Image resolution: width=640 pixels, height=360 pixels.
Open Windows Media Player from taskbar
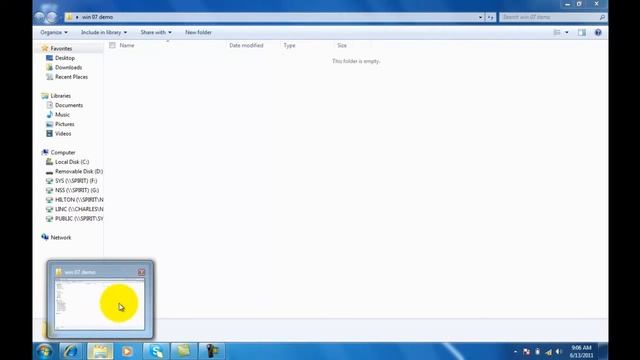coord(127,351)
